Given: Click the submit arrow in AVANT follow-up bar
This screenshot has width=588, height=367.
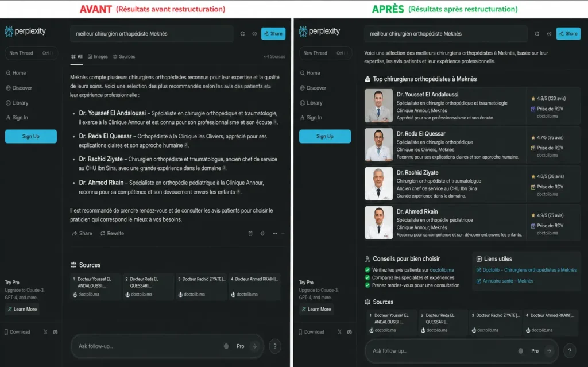Looking at the screenshot, I should click(x=255, y=346).
